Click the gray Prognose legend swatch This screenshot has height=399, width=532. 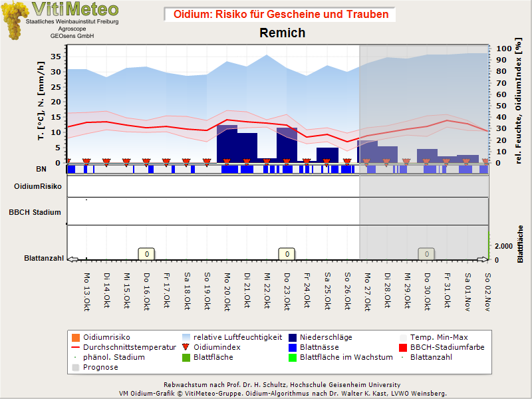(x=75, y=367)
